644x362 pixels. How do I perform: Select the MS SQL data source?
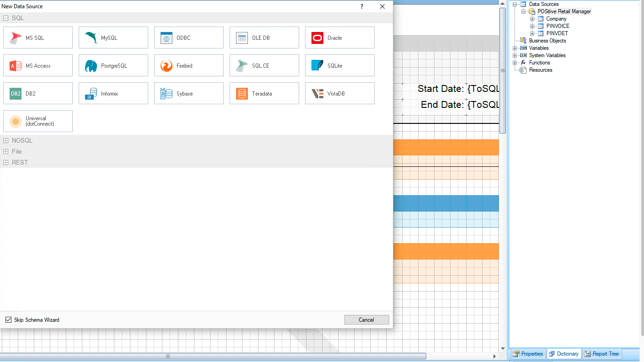pos(38,37)
